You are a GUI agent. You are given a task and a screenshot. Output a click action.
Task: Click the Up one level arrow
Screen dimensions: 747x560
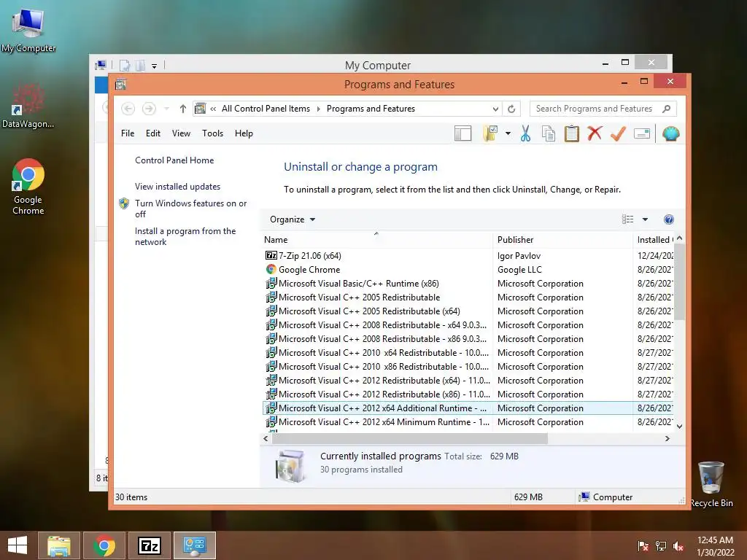[183, 109]
